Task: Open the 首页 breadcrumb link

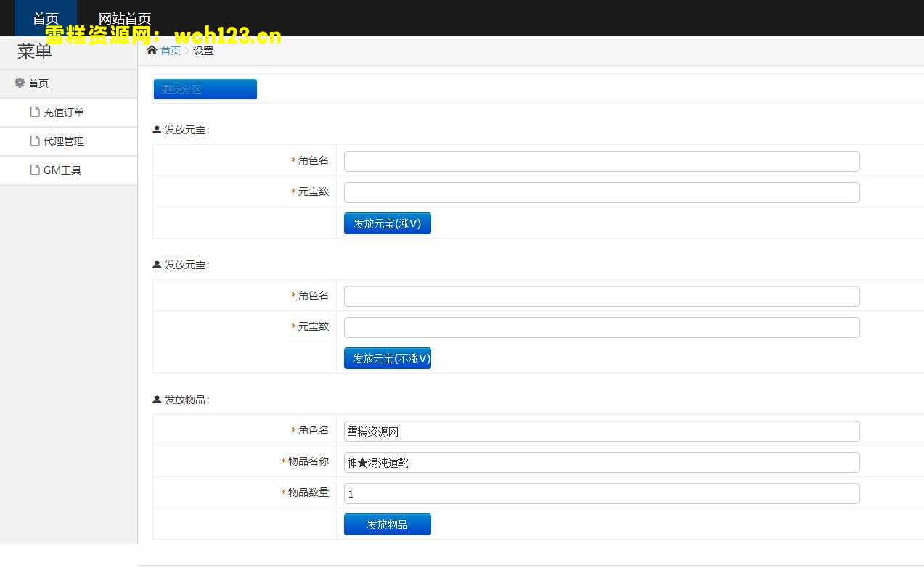Action: click(x=171, y=51)
